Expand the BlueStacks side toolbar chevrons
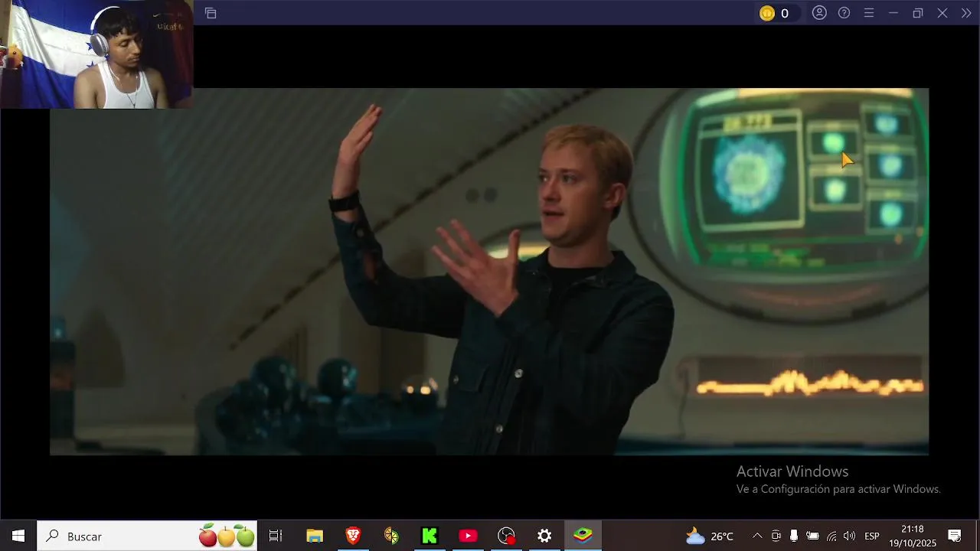The image size is (980, 551). (966, 13)
